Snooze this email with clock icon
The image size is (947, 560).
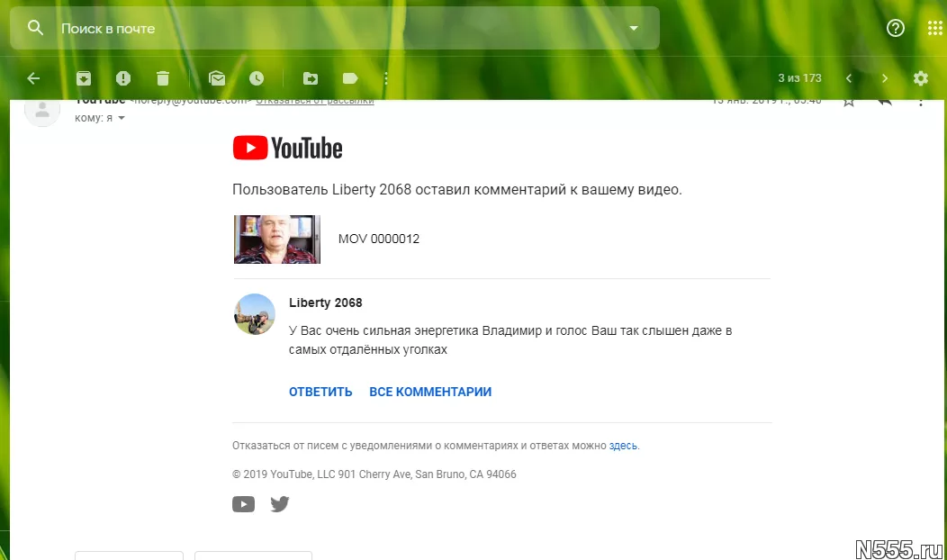click(257, 78)
